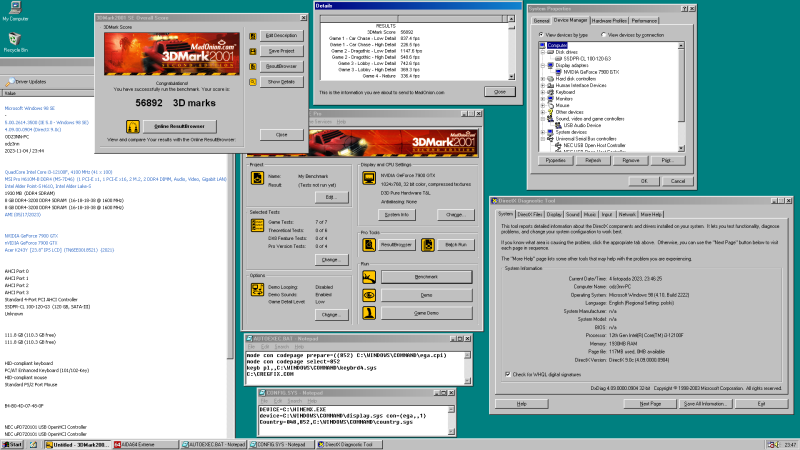
Task: Open the DirectX Files tab in DxDiag
Action: click(x=530, y=215)
